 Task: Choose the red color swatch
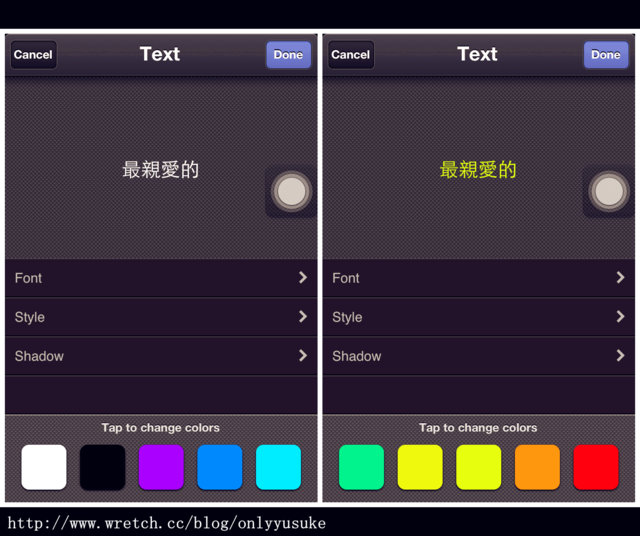tap(596, 467)
